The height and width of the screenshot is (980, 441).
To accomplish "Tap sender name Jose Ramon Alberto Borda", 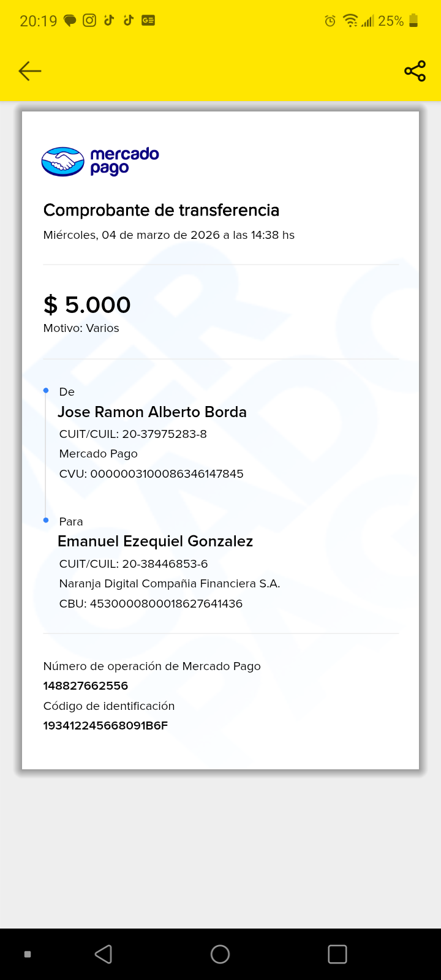I will coord(152,412).
